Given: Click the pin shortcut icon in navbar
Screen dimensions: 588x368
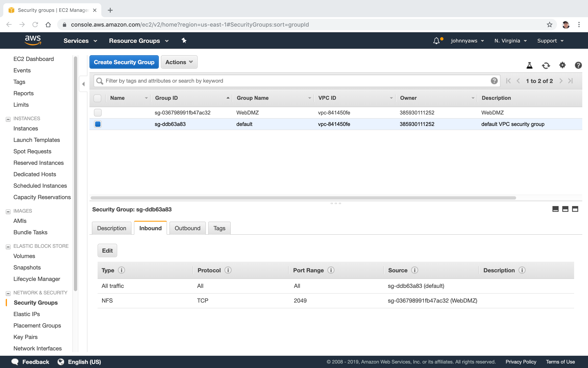Looking at the screenshot, I should tap(184, 41).
